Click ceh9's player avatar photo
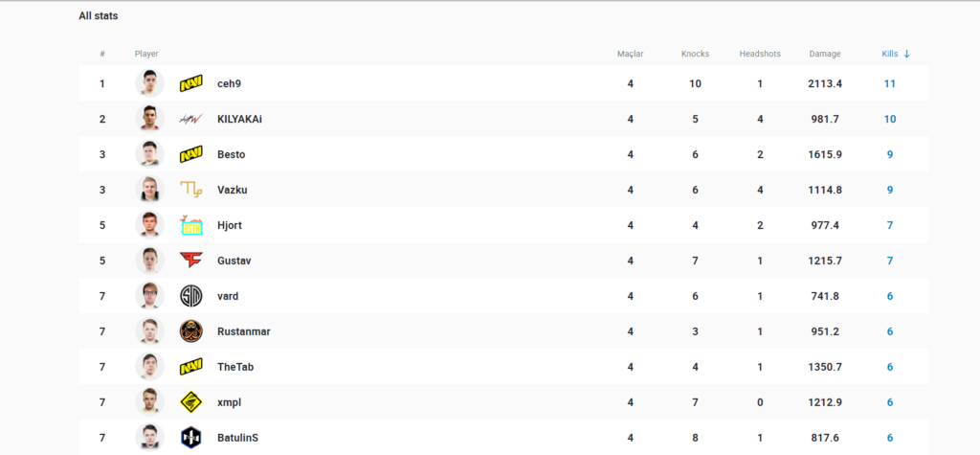The width and height of the screenshot is (980, 455). (x=150, y=83)
